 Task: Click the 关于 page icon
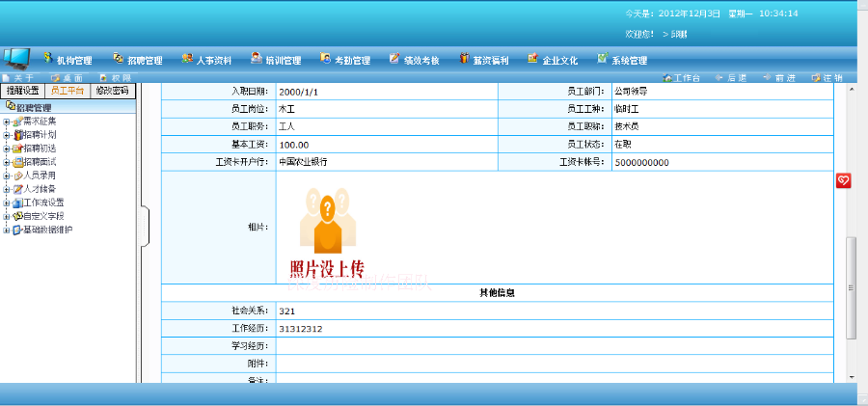click(x=6, y=78)
